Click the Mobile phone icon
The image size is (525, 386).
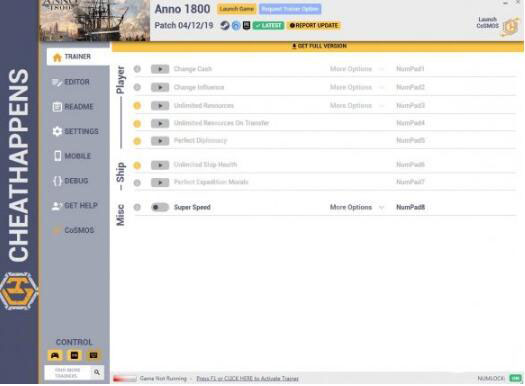58,156
